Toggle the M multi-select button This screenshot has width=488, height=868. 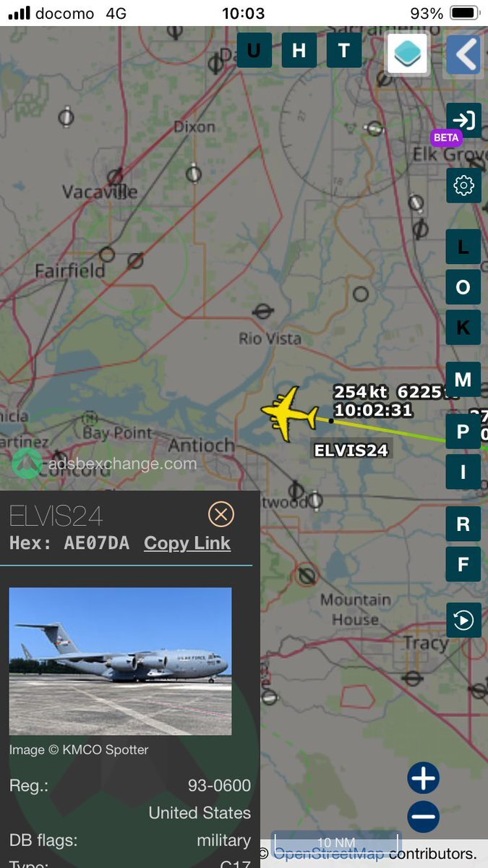point(463,379)
